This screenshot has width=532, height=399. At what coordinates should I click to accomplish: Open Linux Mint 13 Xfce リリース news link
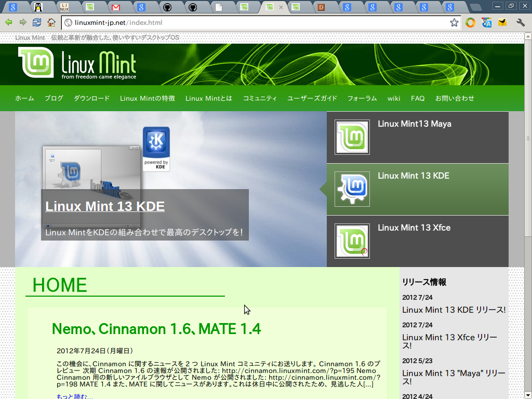449,341
